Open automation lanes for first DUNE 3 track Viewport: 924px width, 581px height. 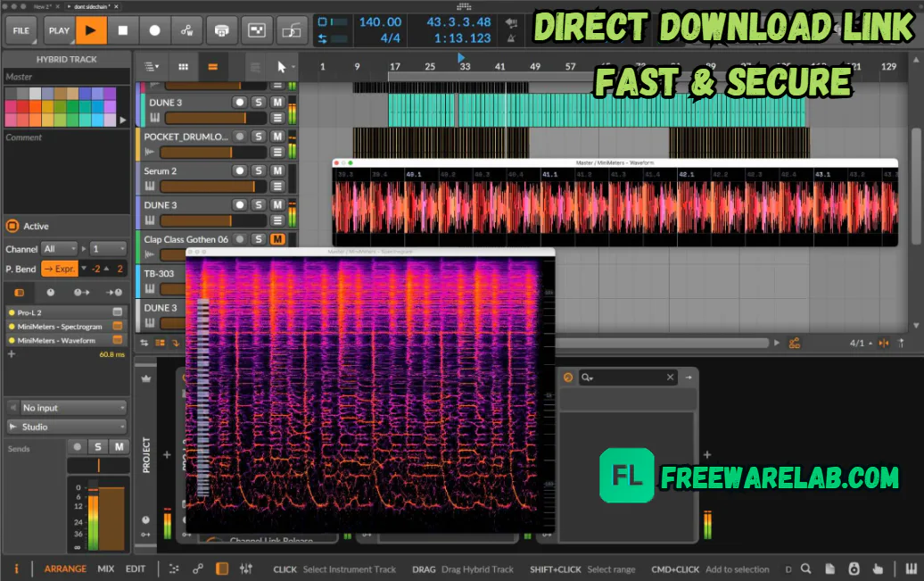click(x=277, y=118)
